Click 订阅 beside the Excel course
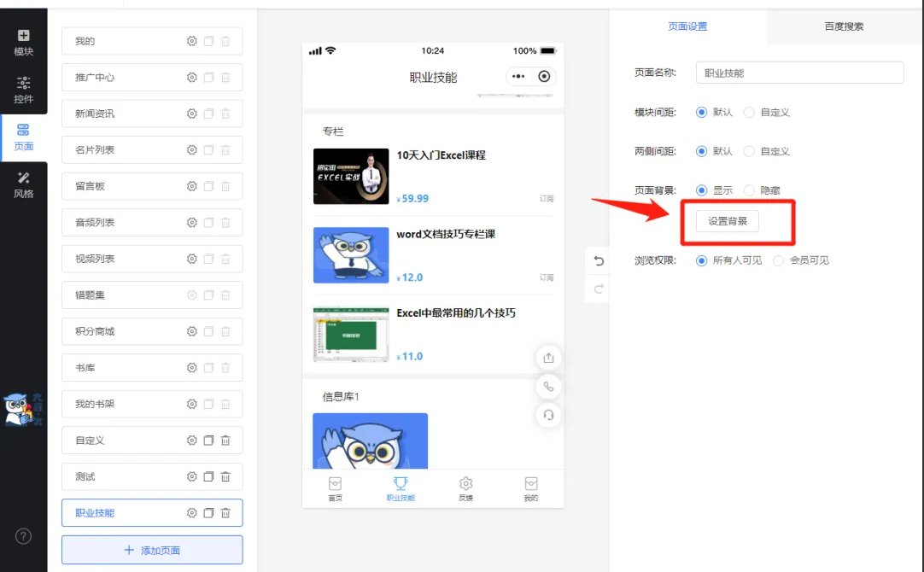Screen dimensions: 924x572 pos(547,199)
